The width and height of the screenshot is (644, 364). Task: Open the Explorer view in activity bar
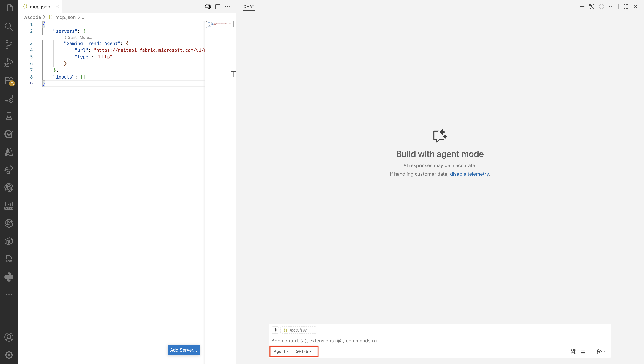coord(9,9)
